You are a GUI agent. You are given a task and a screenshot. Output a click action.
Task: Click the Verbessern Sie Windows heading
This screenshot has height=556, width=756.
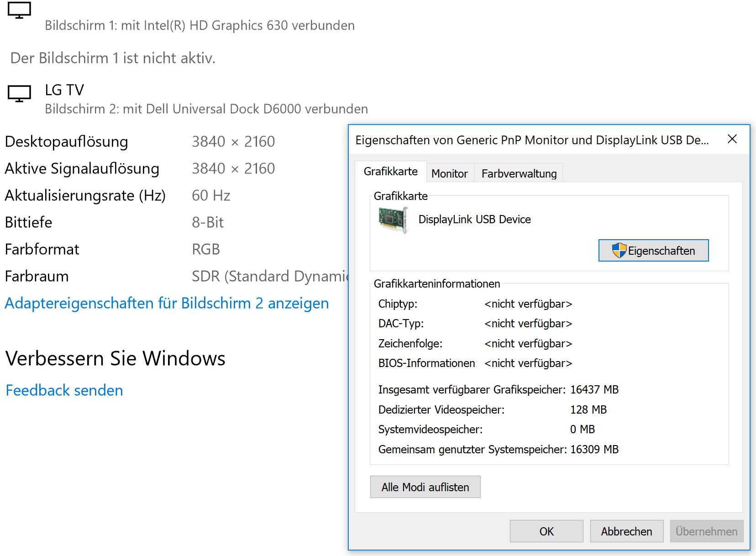[115, 358]
